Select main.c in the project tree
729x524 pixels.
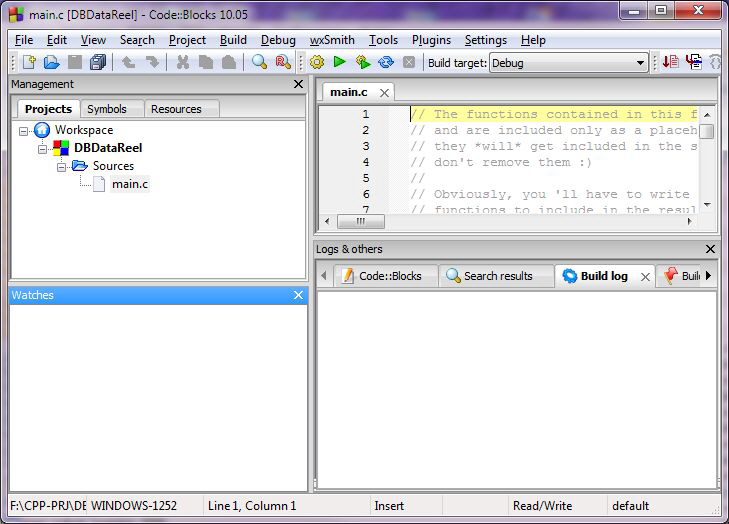tap(130, 184)
